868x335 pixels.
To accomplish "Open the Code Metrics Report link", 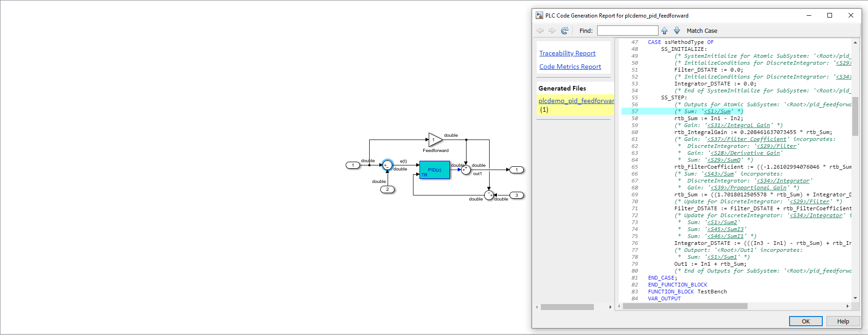I will (570, 67).
